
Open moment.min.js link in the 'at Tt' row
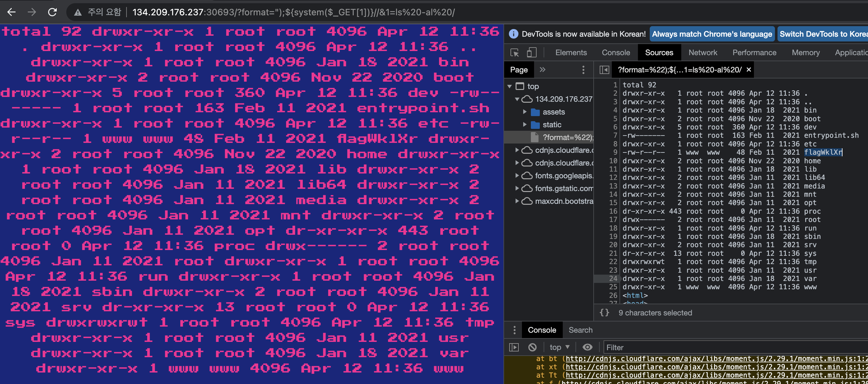(717, 375)
